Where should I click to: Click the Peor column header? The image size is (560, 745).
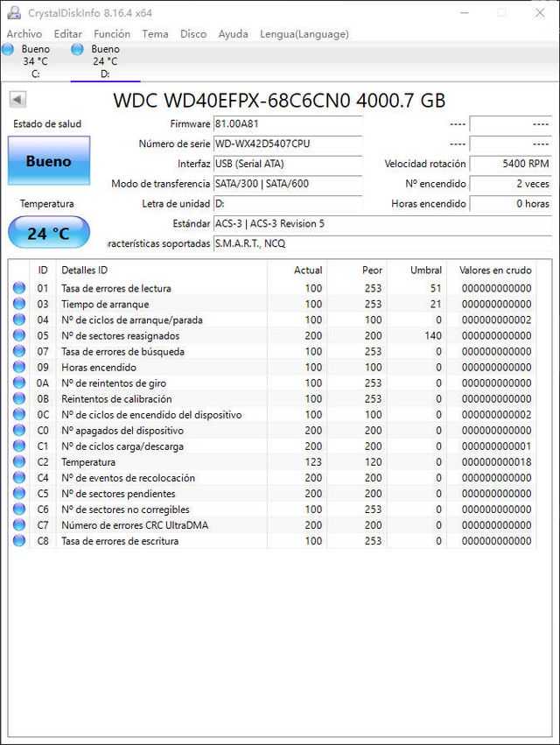(357, 270)
